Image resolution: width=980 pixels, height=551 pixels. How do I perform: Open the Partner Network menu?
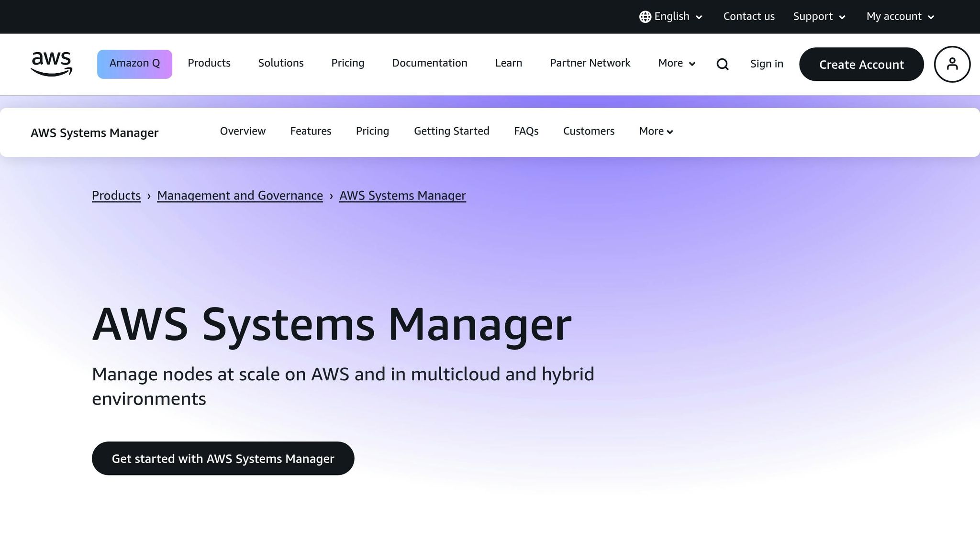coord(590,63)
